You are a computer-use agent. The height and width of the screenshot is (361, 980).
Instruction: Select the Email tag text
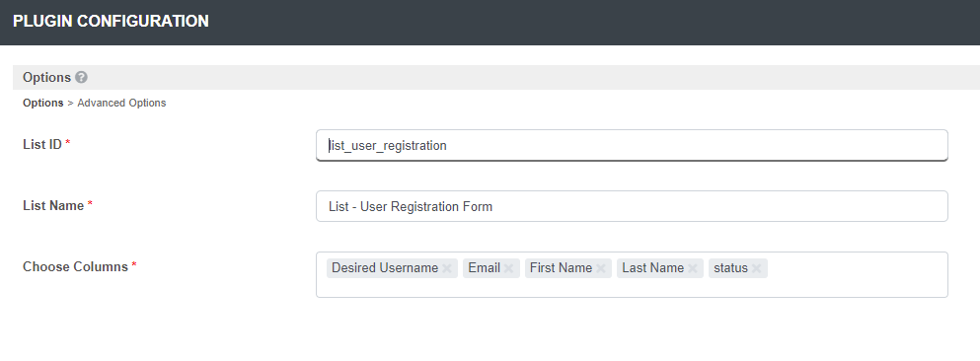[484, 268]
